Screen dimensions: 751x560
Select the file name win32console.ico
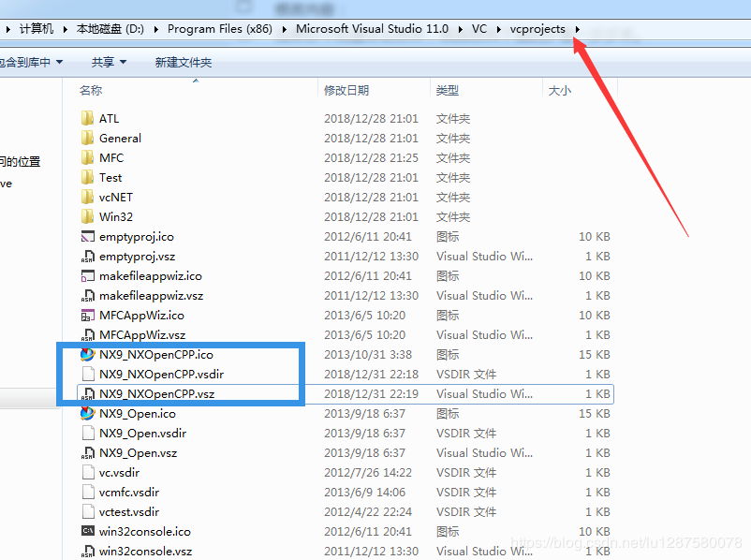click(144, 531)
